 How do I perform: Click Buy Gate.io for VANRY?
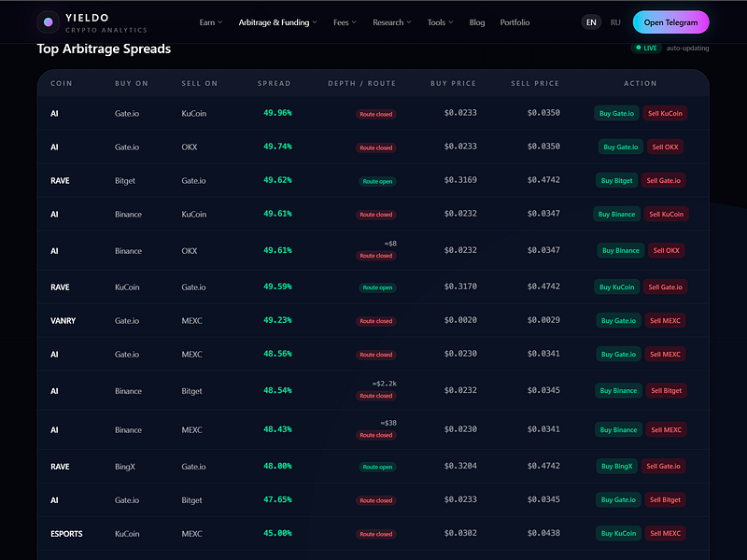618,320
